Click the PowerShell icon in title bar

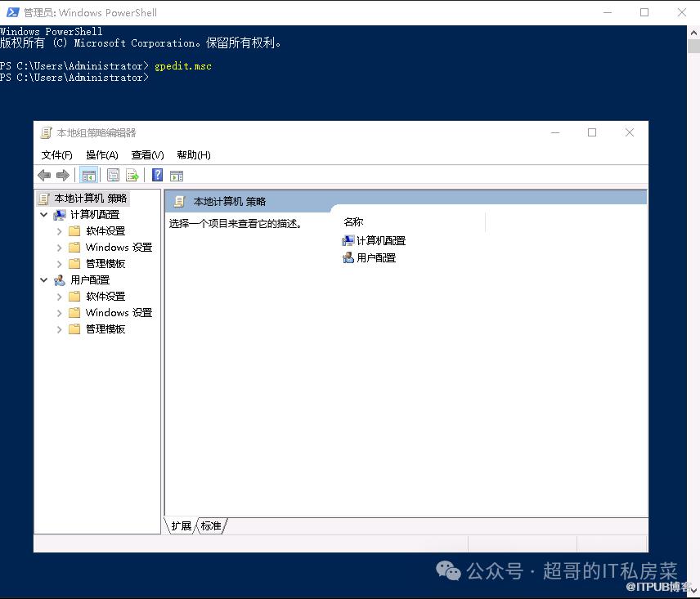[x=12, y=12]
